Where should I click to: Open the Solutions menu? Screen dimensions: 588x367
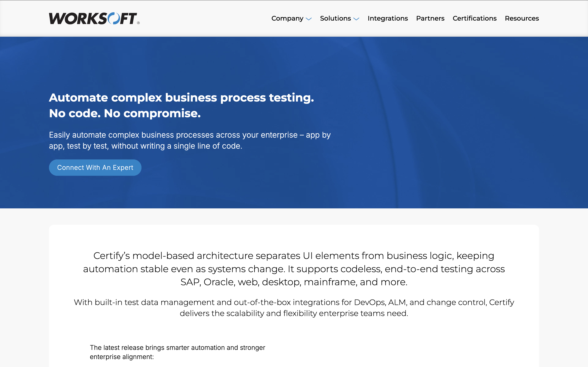(x=335, y=18)
